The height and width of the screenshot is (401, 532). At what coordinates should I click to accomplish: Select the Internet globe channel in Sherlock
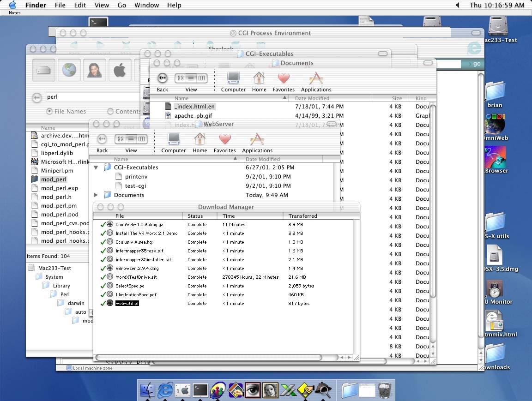point(69,71)
